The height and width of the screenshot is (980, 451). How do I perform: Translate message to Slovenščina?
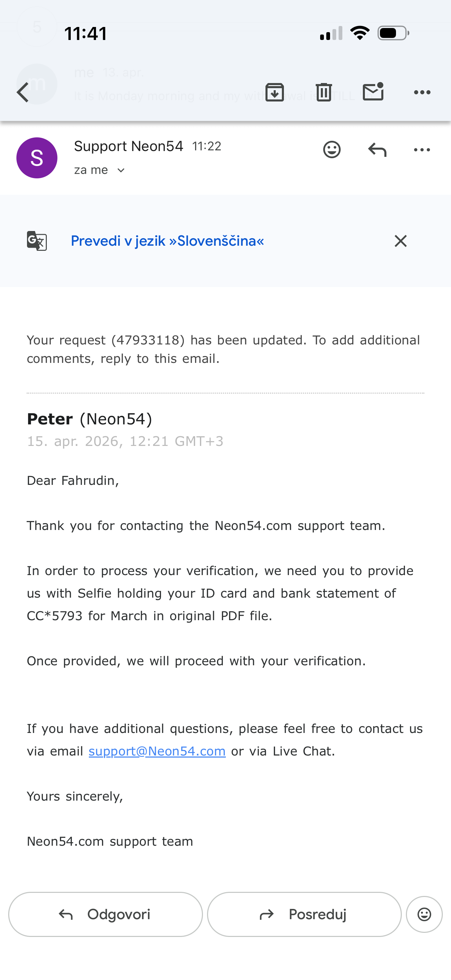point(167,241)
